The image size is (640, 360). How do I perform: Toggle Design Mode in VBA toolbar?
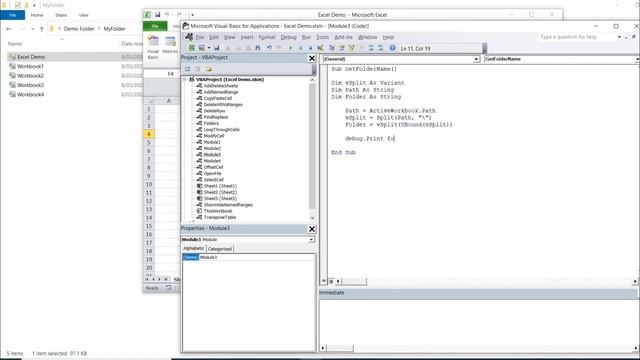click(320, 48)
